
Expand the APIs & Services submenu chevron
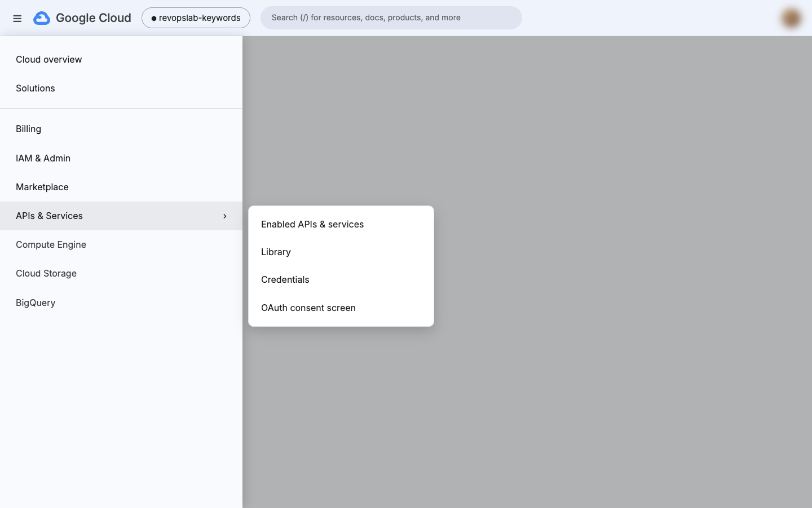224,216
